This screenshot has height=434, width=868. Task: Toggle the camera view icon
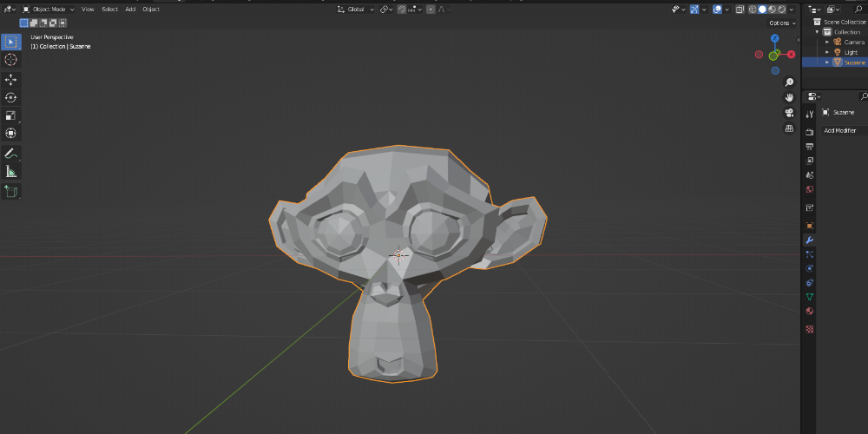(789, 114)
